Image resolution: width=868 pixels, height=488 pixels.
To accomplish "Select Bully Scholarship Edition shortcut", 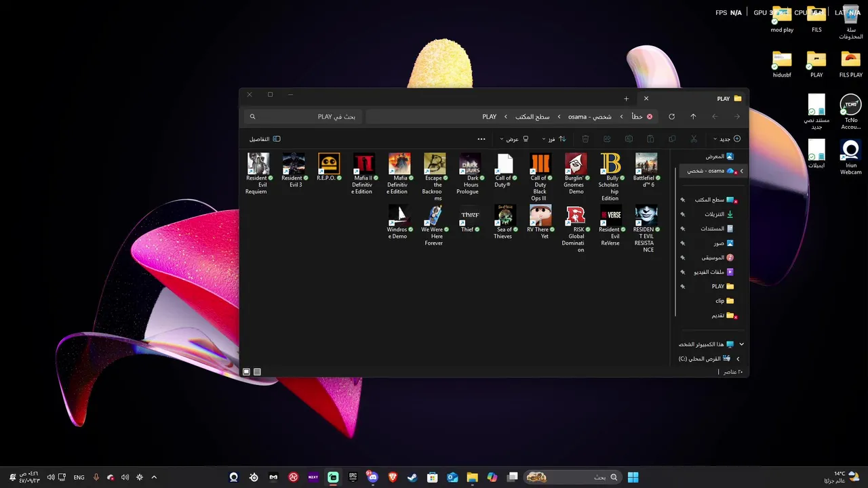I will pos(611,176).
